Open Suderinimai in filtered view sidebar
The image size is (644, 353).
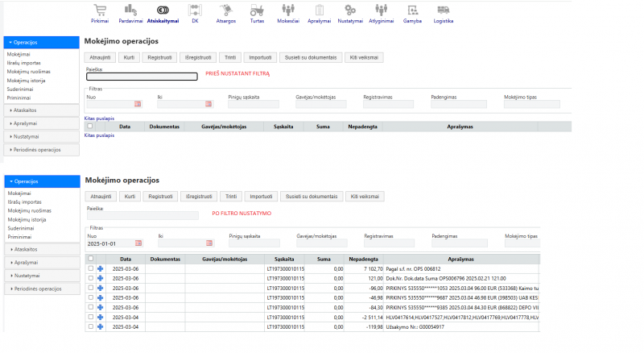click(21, 228)
